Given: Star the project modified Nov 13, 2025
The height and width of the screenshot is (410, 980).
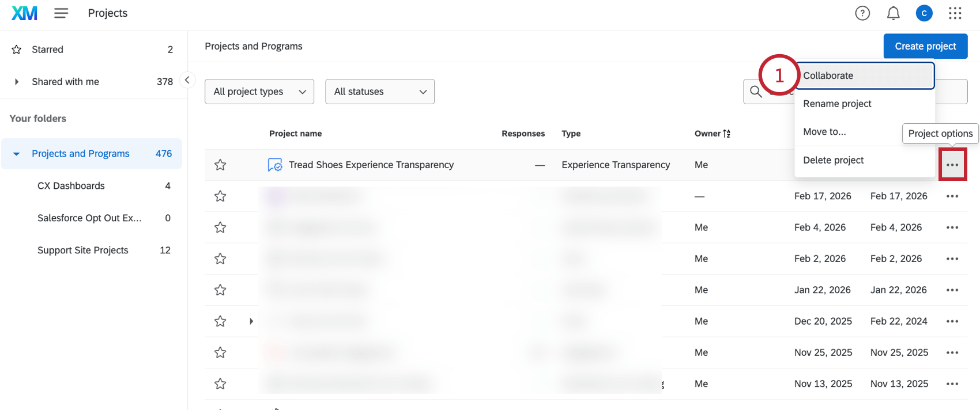Looking at the screenshot, I should [220, 384].
